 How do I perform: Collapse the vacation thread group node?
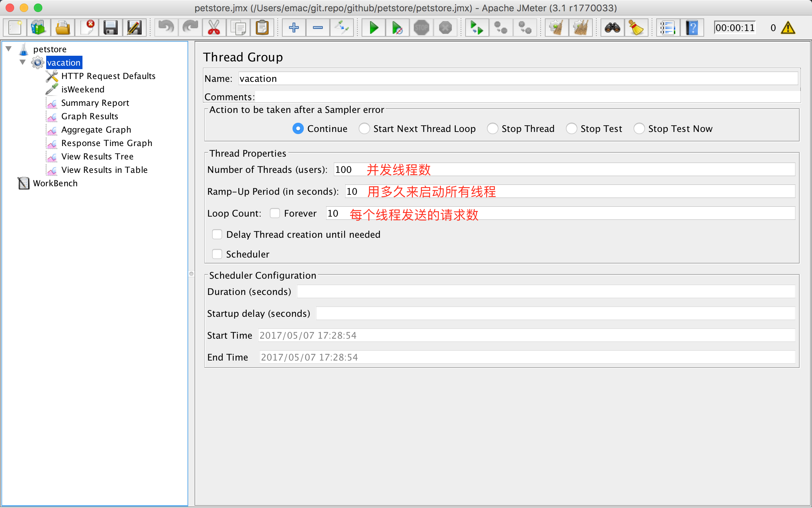(23, 62)
